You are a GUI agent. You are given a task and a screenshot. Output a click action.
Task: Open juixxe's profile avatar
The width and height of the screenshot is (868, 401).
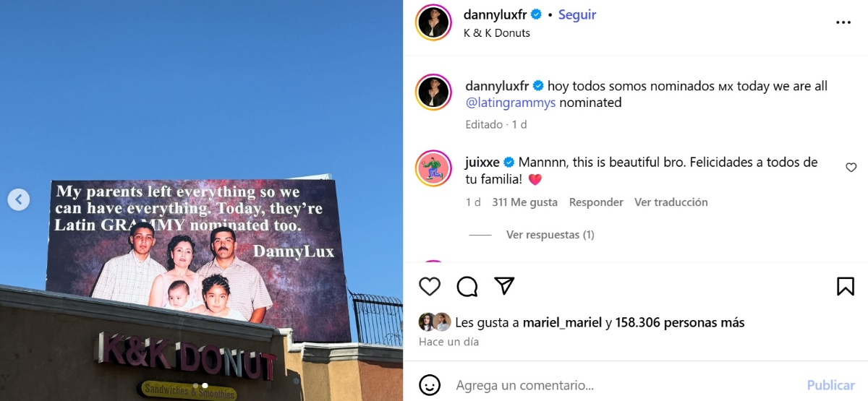point(433,169)
